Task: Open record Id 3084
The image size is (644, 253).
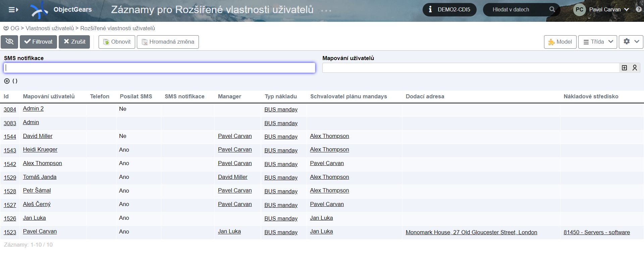Action: coord(10,109)
